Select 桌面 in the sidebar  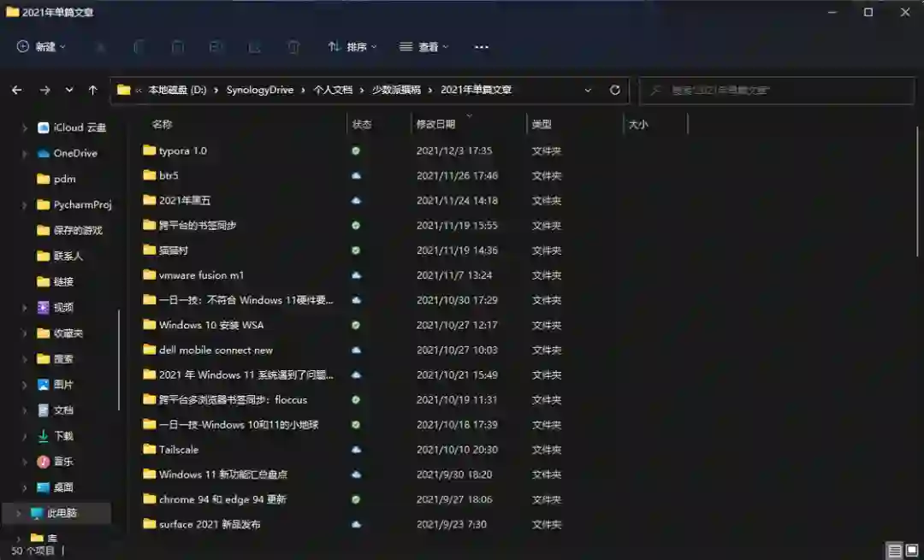tap(56, 487)
